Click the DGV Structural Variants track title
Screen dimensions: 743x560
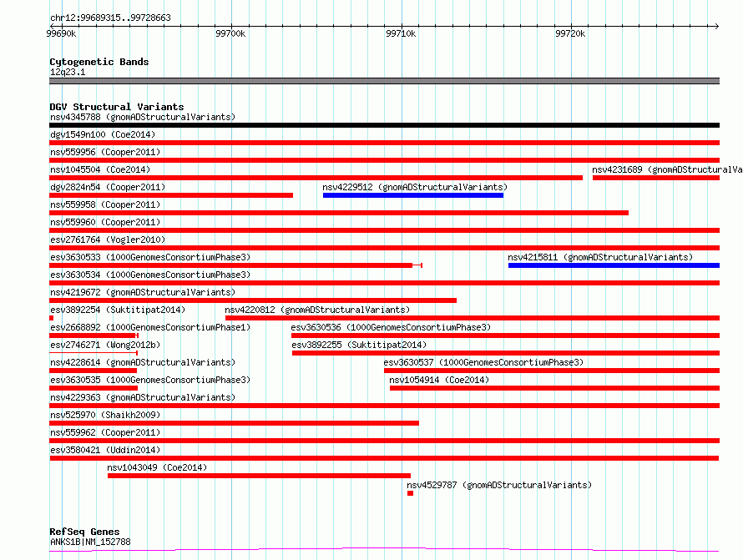(117, 107)
